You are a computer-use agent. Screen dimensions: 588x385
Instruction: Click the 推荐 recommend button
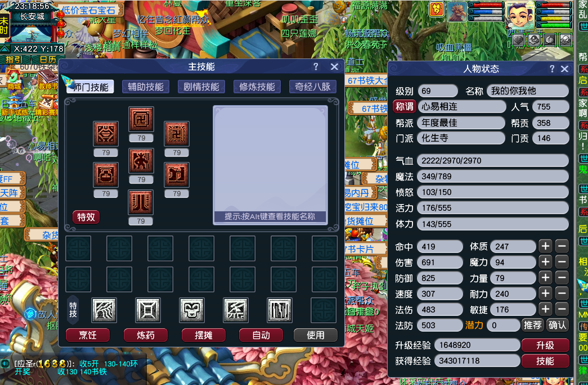pos(532,325)
